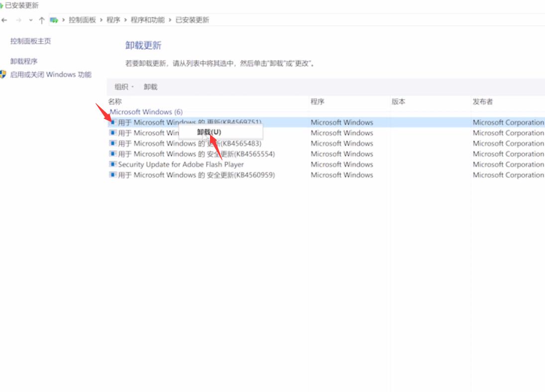The height and width of the screenshot is (392, 545).
Task: Expand the chevron between 程序 and 程序和功能
Action: coord(125,20)
